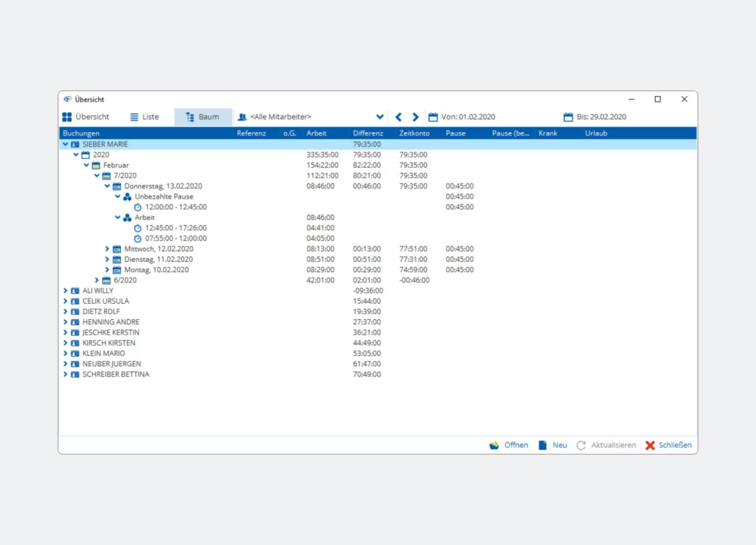Click the Von date calendar icon
The width and height of the screenshot is (756, 545).
tap(433, 117)
